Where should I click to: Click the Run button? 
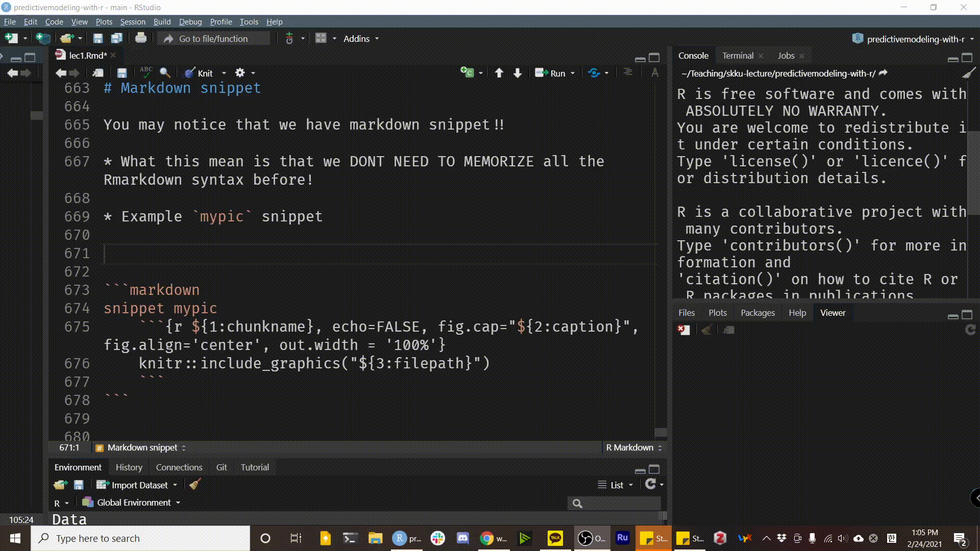pos(550,73)
